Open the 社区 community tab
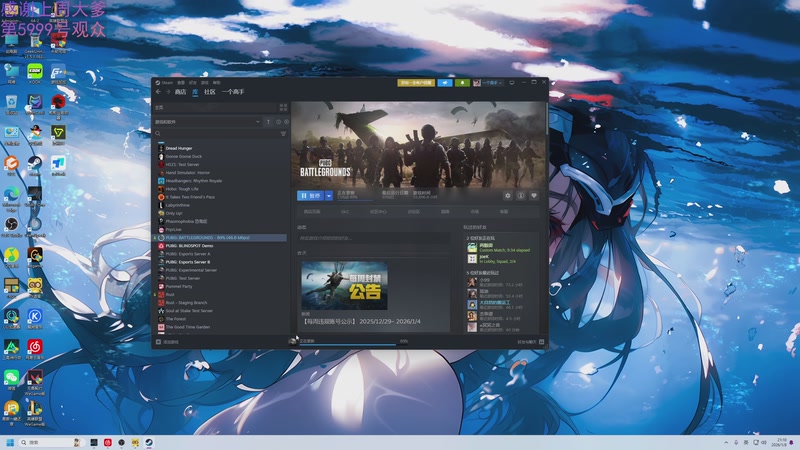Viewport: 800px width, 450px height. pyautogui.click(x=210, y=92)
